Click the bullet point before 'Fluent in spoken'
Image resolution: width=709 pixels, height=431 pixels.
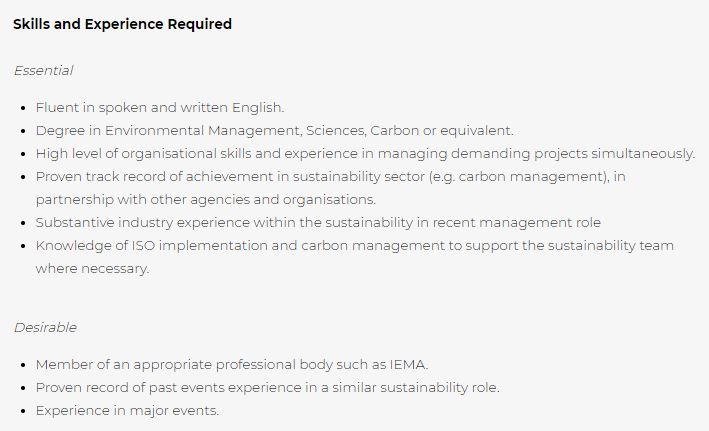click(24, 108)
